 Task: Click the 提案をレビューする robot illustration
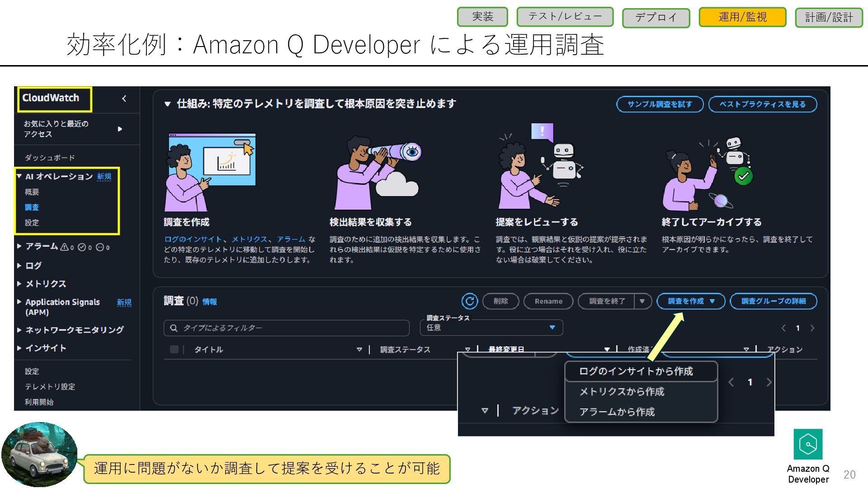[x=541, y=166]
